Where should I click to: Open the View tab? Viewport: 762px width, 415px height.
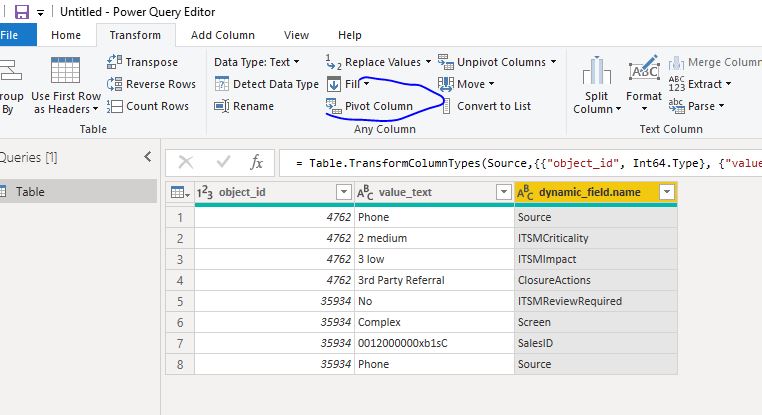point(296,35)
